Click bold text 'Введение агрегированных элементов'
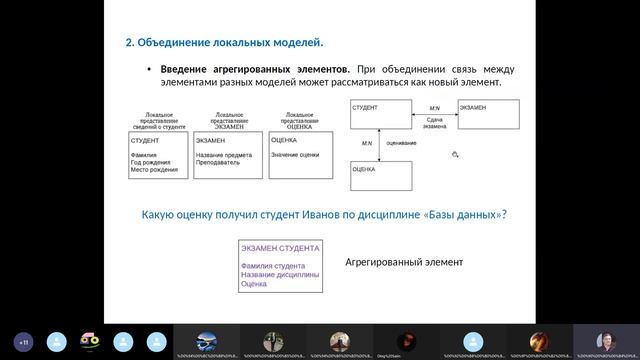Viewport: 640px width, 360px height. [x=255, y=69]
